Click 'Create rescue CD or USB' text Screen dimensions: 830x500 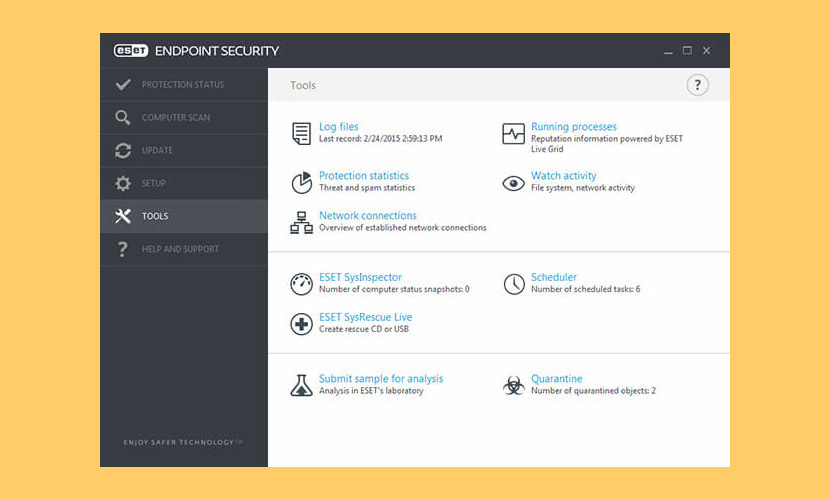click(364, 329)
